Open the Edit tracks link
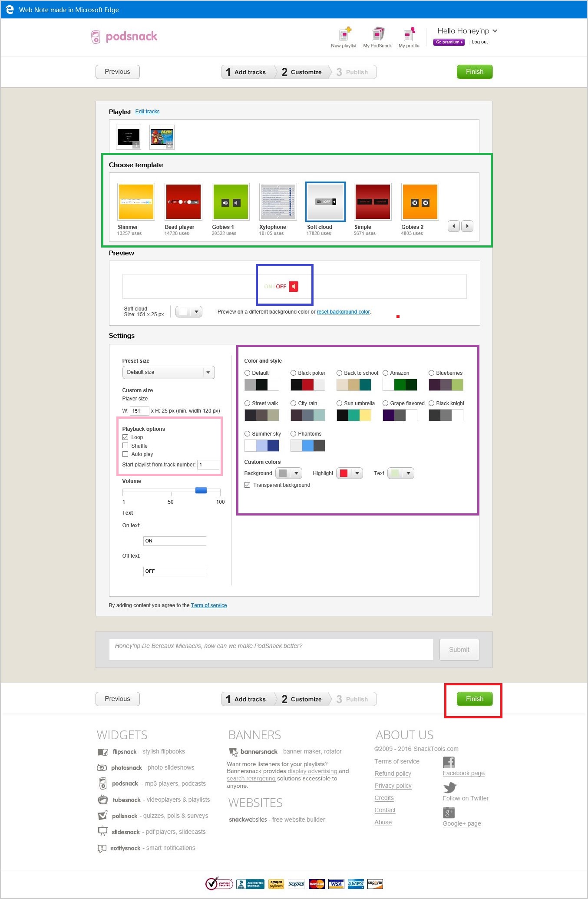The width and height of the screenshot is (588, 899). (147, 112)
